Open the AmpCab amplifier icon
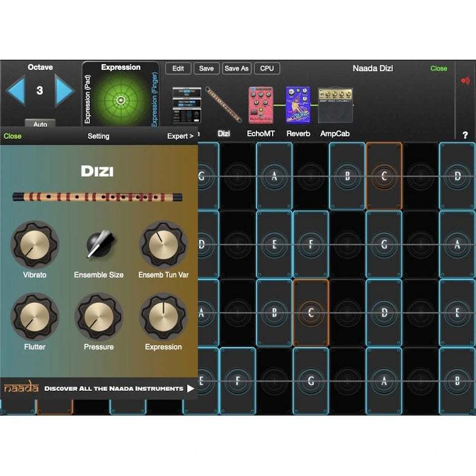The width and height of the screenshot is (476, 476). point(335,106)
